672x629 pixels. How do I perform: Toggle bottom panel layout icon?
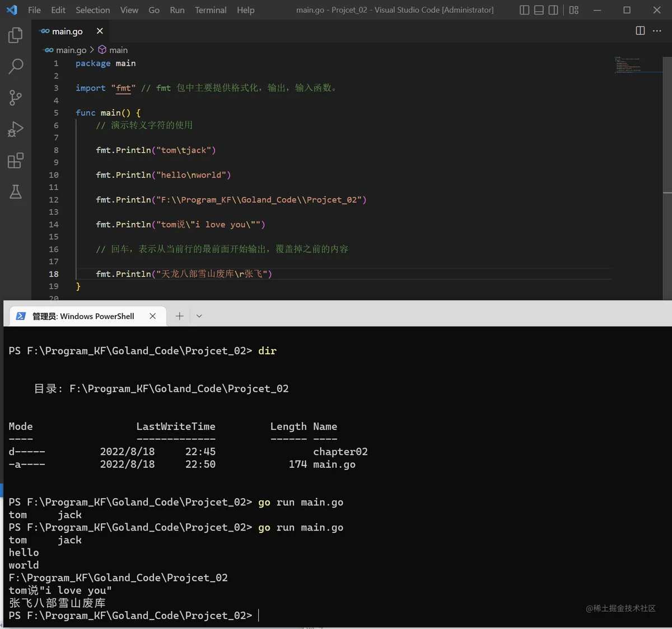539,10
